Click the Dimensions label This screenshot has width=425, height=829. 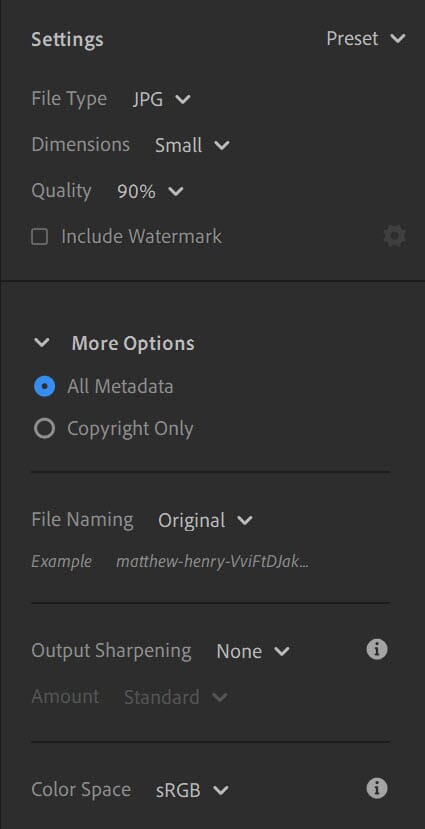pyautogui.click(x=80, y=144)
